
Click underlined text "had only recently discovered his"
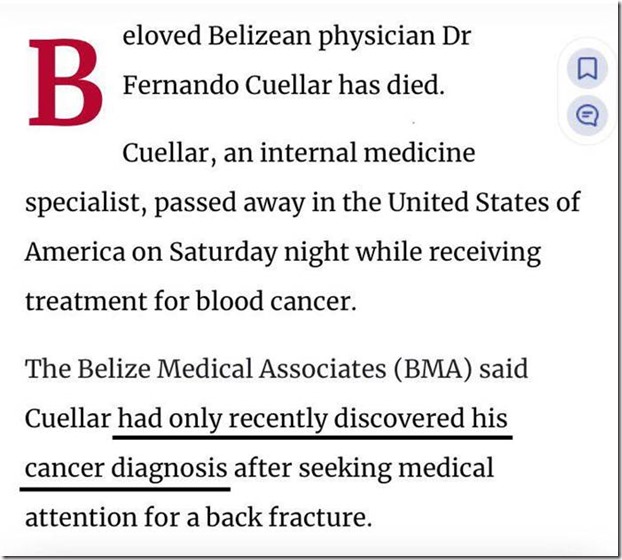click(x=314, y=419)
